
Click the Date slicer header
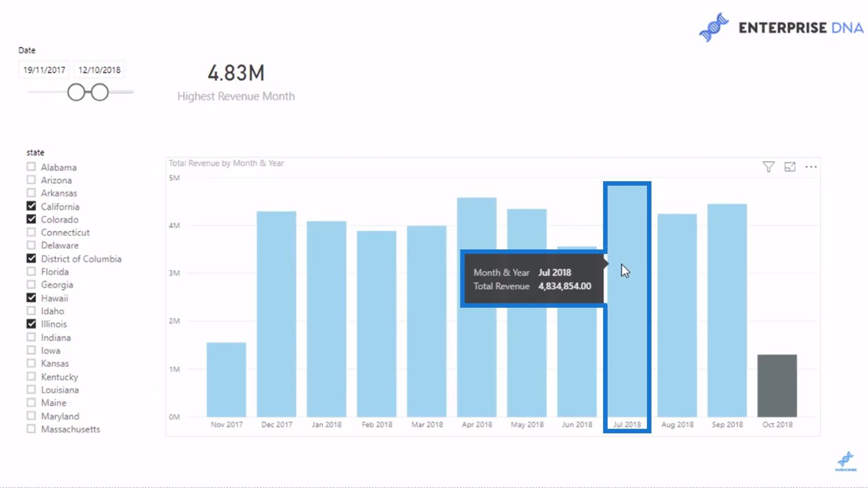tap(27, 50)
